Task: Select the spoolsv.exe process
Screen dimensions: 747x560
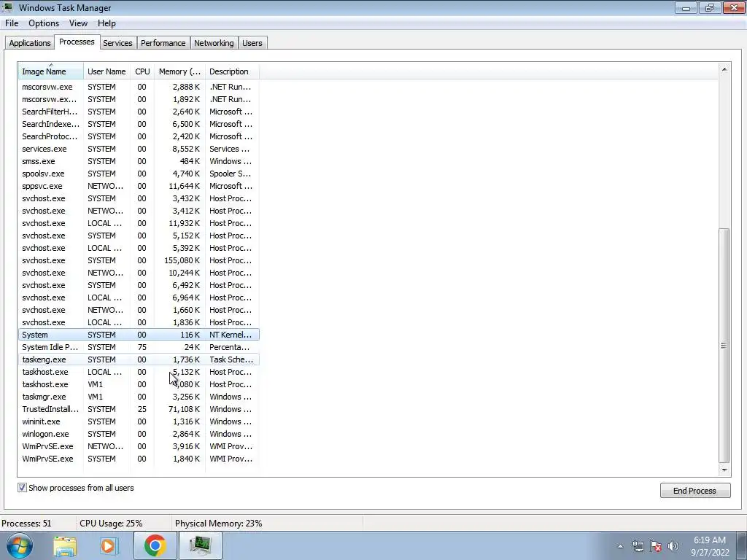Action: [139, 174]
